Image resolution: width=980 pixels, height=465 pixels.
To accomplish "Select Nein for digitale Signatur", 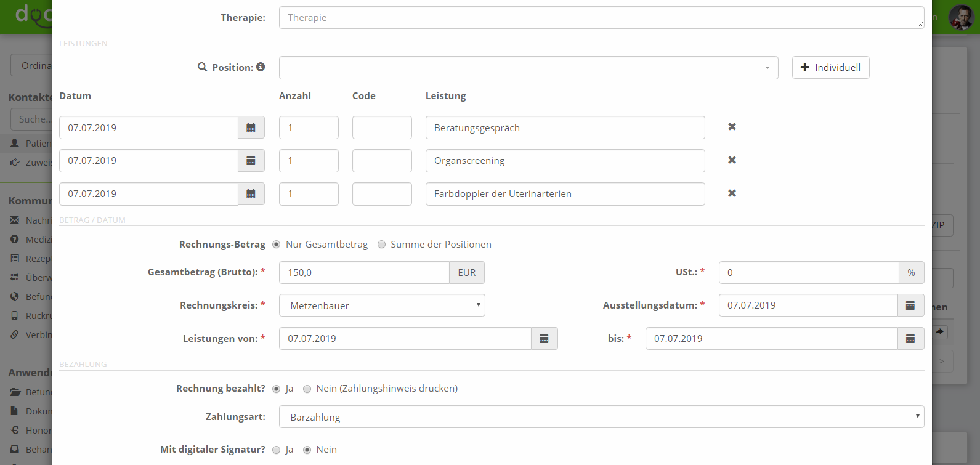I will point(307,450).
